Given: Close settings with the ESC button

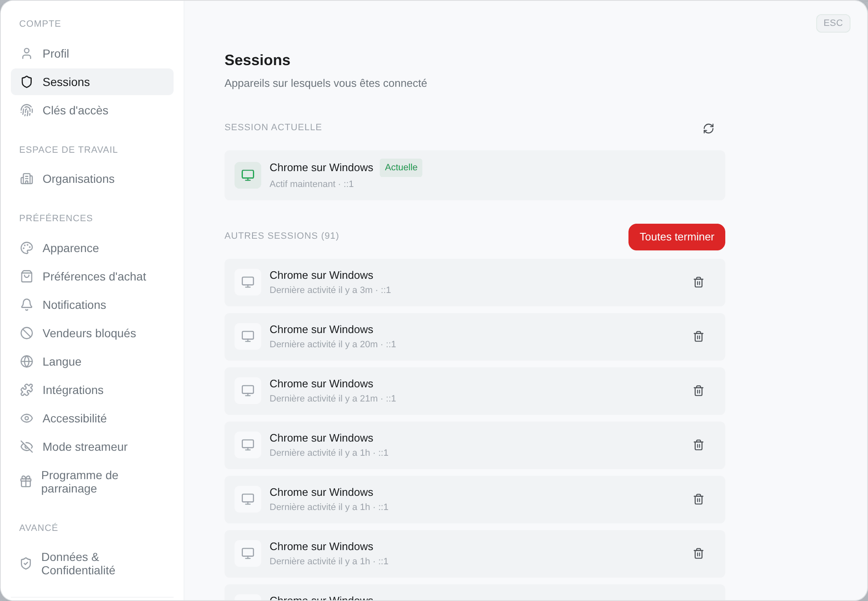Looking at the screenshot, I should [x=833, y=23].
